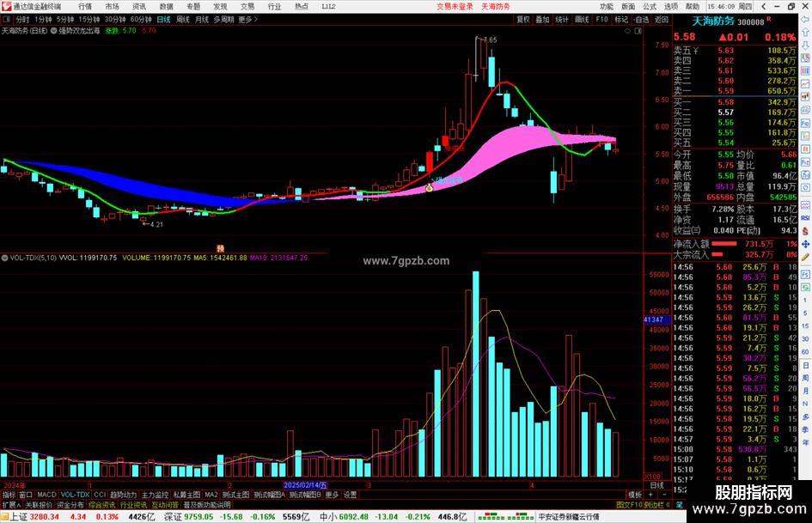
Task: Select the 趋势动力 indicator tab
Action: 123,495
